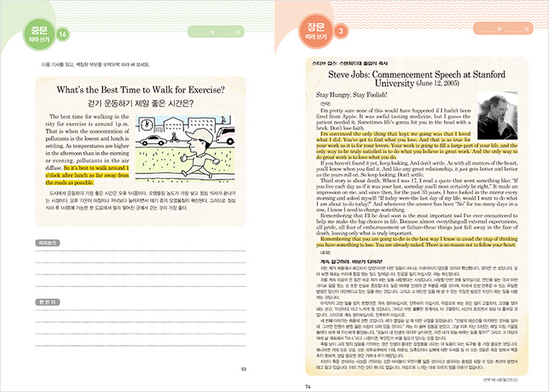Click the paragraph starting If you haven't found it yet
This screenshot has width=549, height=392.
pyautogui.click(x=416, y=169)
